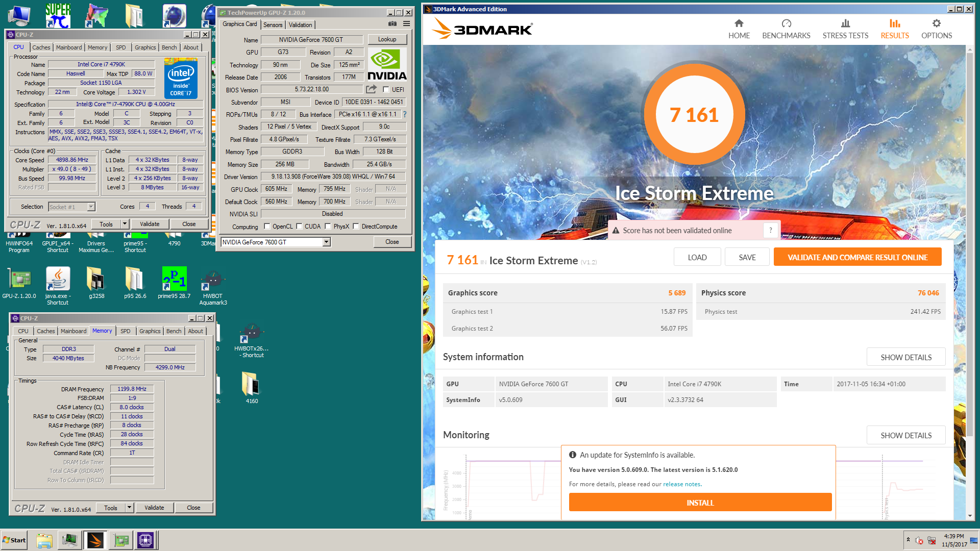Open Windows Explorer from taskbar
Viewport: 980px width, 551px height.
pos(44,540)
